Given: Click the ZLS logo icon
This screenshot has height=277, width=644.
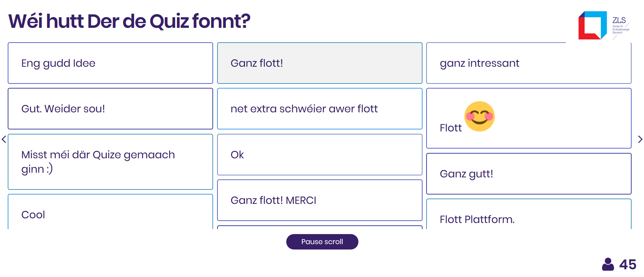Looking at the screenshot, I should 592,25.
